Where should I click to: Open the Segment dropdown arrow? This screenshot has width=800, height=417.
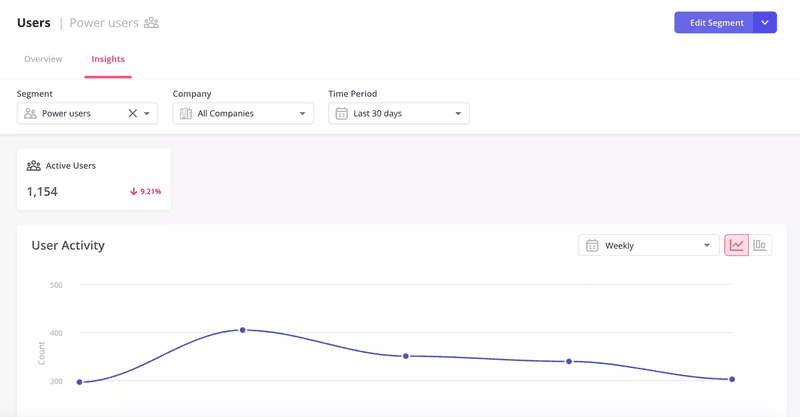[x=147, y=114]
